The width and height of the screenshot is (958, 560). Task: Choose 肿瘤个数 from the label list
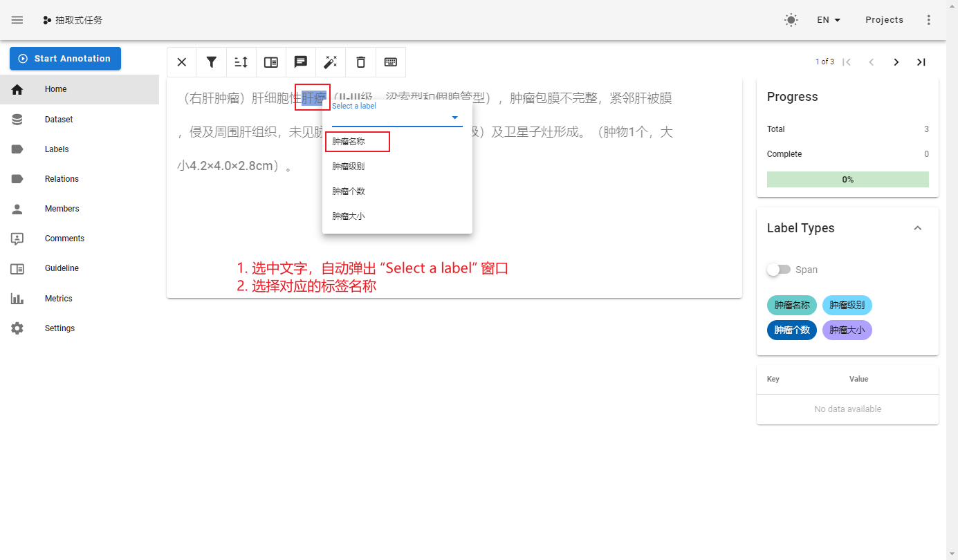397,192
